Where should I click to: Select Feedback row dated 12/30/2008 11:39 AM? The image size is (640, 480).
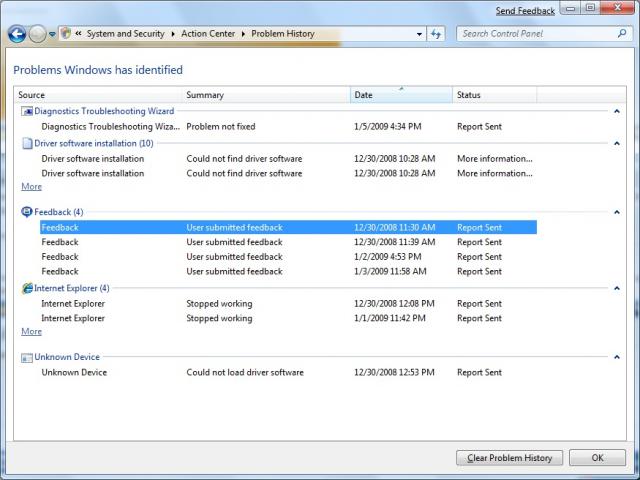tap(288, 242)
